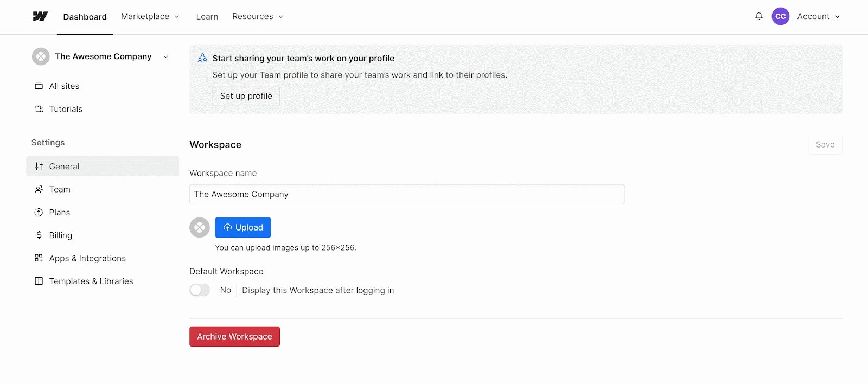
Task: Expand The Awesome Company workspace switcher
Action: pyautogui.click(x=165, y=56)
